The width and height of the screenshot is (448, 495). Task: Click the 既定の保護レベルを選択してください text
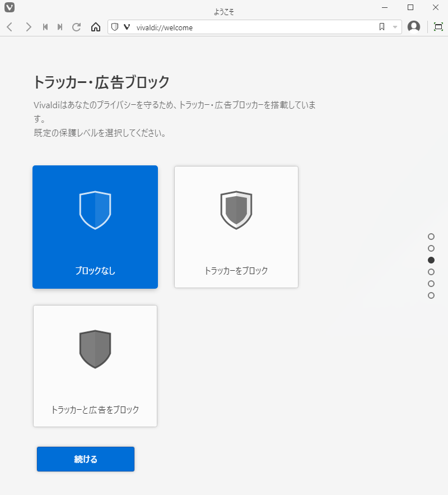click(100, 133)
